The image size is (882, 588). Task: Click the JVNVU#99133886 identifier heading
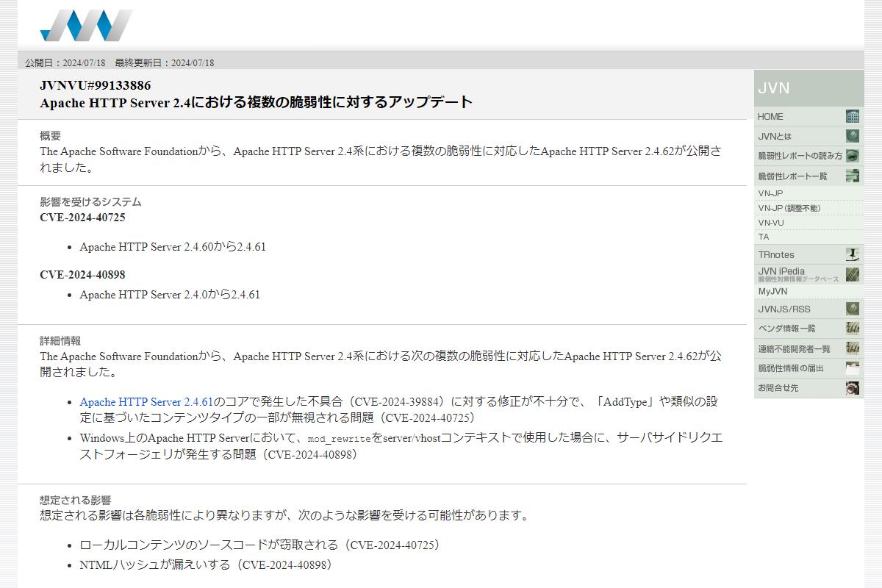(96, 85)
